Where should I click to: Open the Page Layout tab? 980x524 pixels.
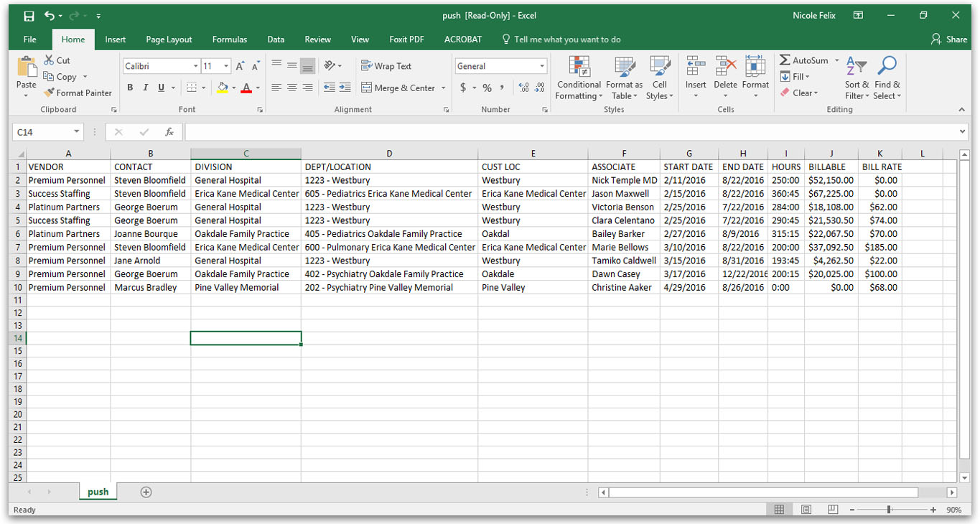(169, 39)
